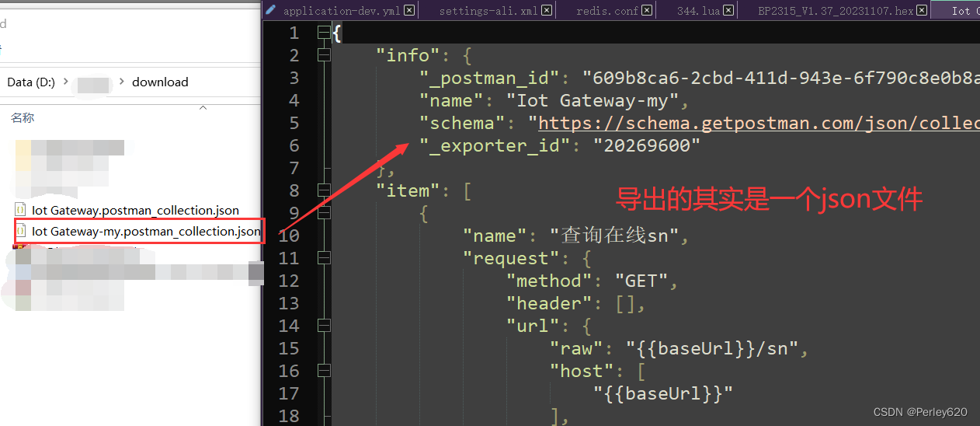980x426 pixels.
Task: Select file Iot Gateway-my.postman_collection.json
Action: tap(146, 231)
